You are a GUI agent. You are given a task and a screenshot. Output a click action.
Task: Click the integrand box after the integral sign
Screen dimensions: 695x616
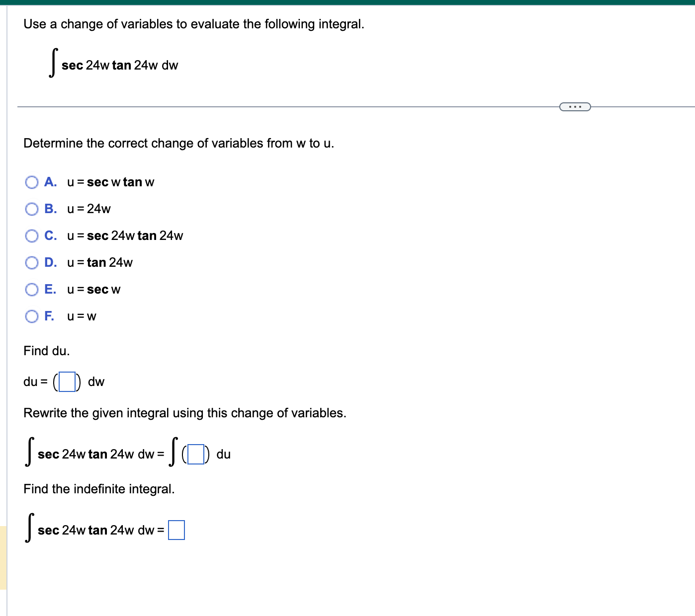[x=195, y=454]
